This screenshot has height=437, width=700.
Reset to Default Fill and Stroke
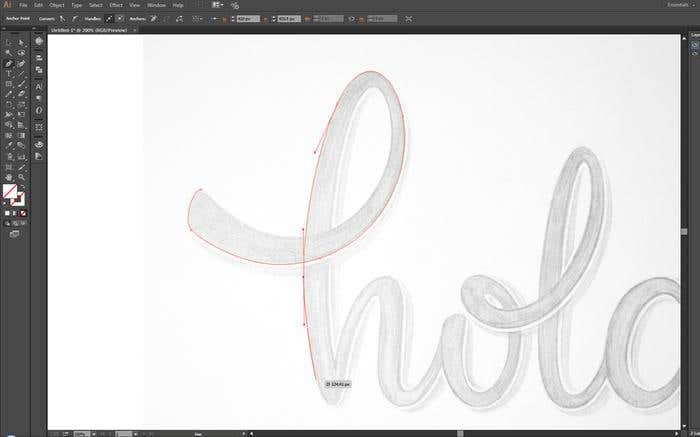(x=6, y=203)
